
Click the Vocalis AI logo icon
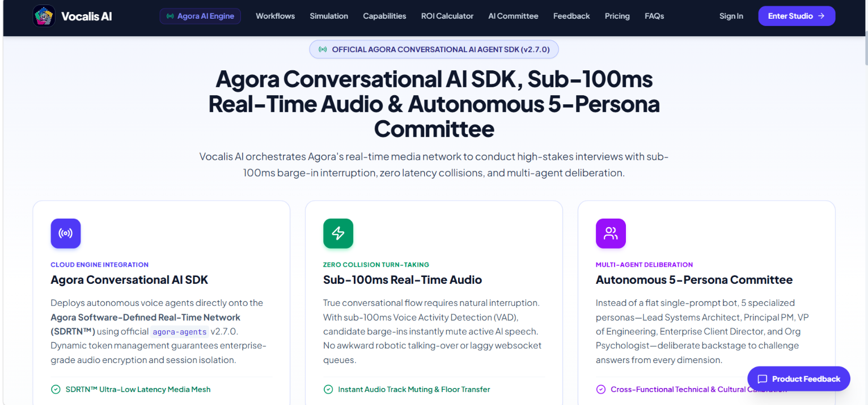click(44, 16)
